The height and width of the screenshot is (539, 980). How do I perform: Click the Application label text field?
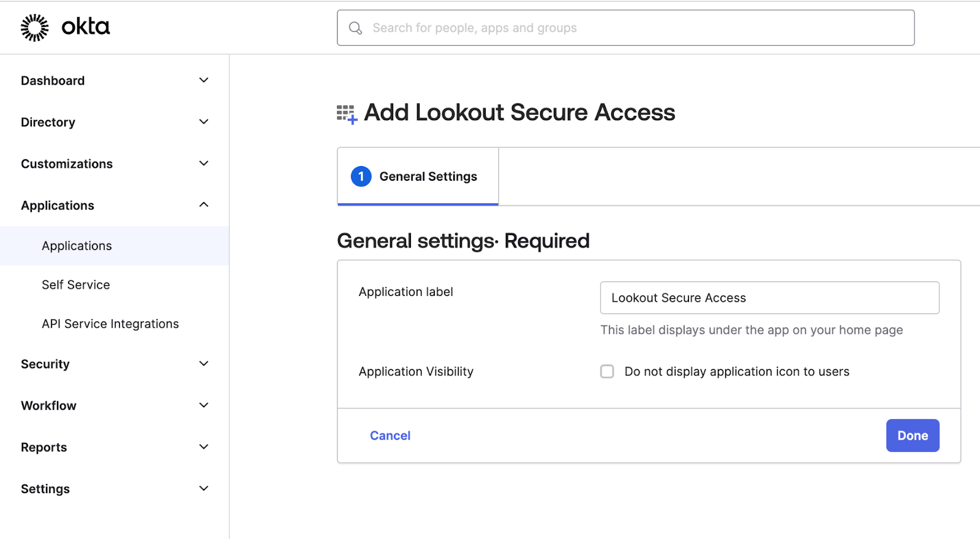pyautogui.click(x=769, y=298)
